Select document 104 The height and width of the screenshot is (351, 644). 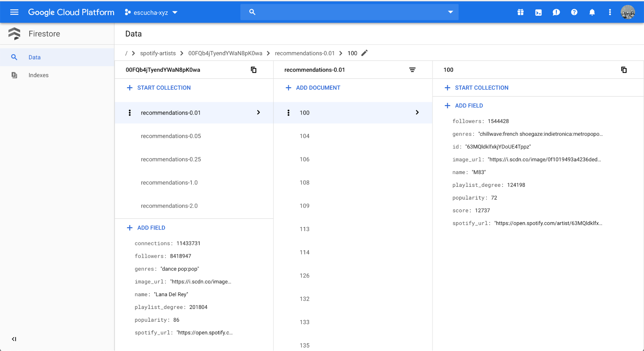pos(353,136)
